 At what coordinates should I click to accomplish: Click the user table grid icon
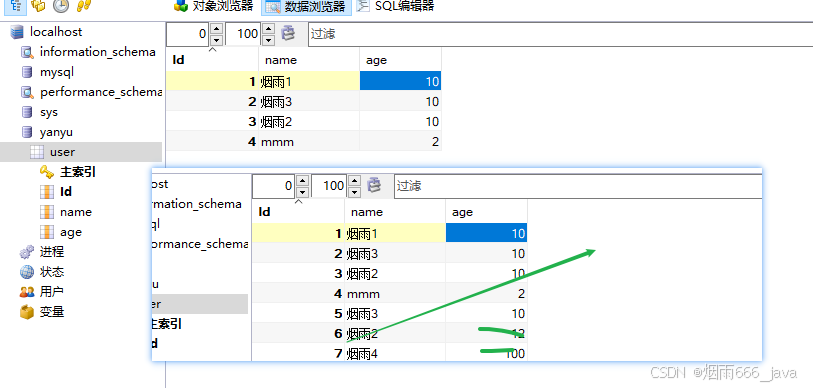coord(37,152)
